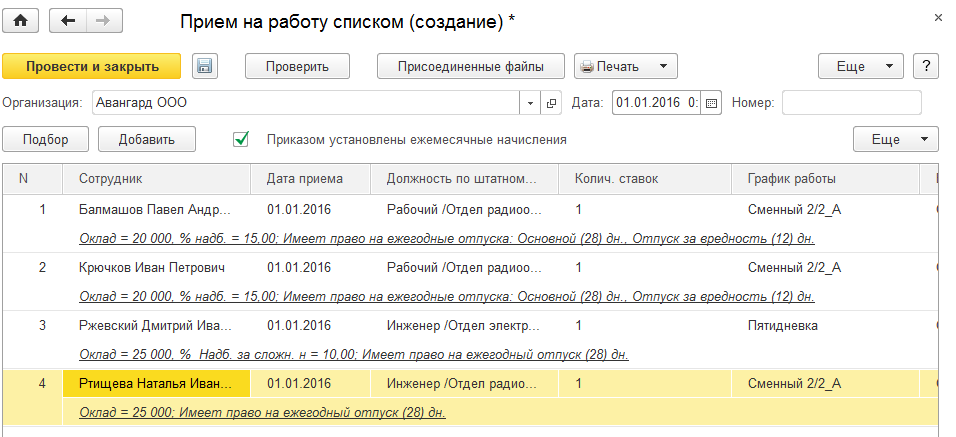Click into the Номер input field
Image resolution: width=956 pixels, height=437 pixels.
(x=851, y=103)
